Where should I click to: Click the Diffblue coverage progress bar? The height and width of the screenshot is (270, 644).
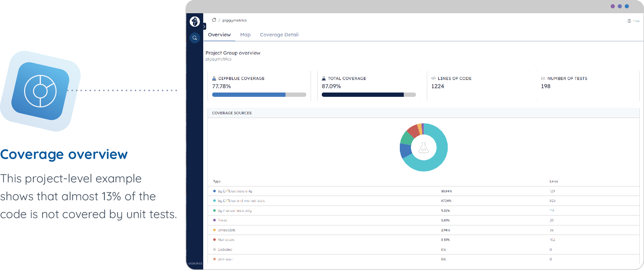(x=259, y=95)
